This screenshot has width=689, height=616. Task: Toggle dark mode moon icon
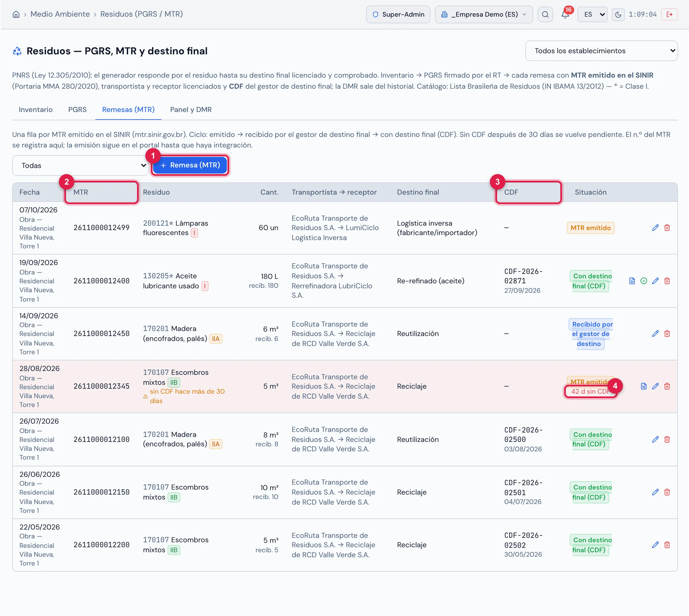pyautogui.click(x=618, y=14)
